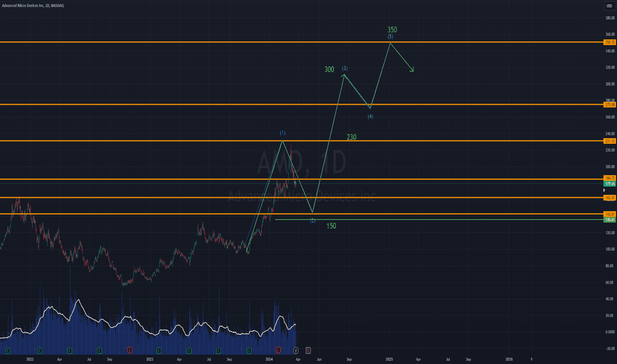Click the 2026 time axis label
The width and height of the screenshot is (617, 364).
(x=509, y=359)
